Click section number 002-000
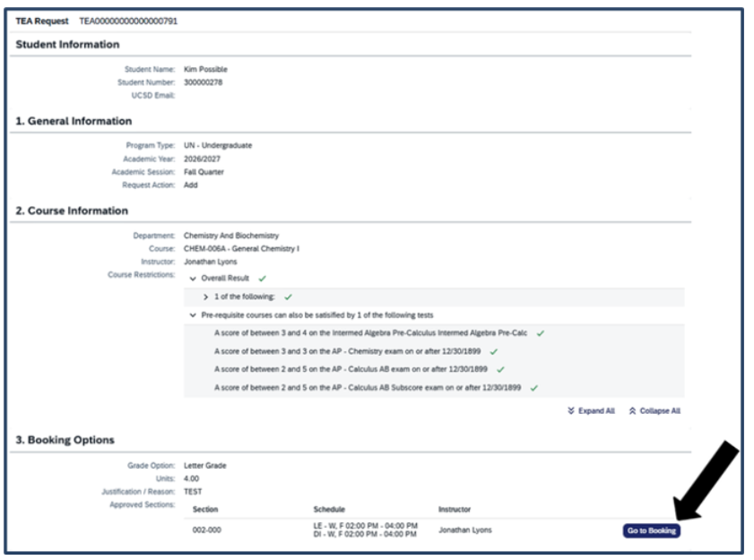Image resolution: width=754 pixels, height=560 pixels. (x=207, y=530)
